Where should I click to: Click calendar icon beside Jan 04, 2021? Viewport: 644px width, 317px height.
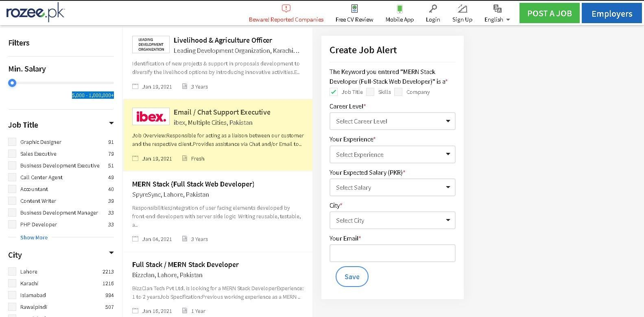click(x=135, y=239)
